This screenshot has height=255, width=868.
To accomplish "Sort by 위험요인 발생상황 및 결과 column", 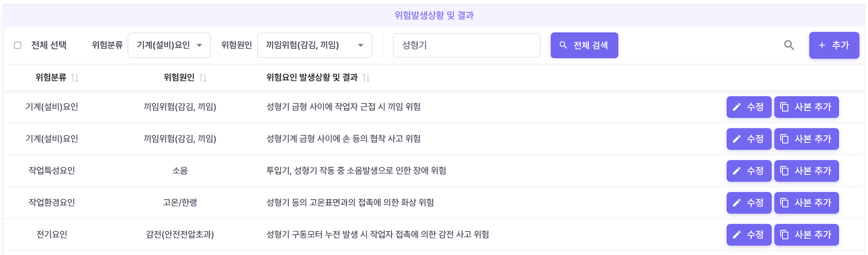I will (x=366, y=77).
